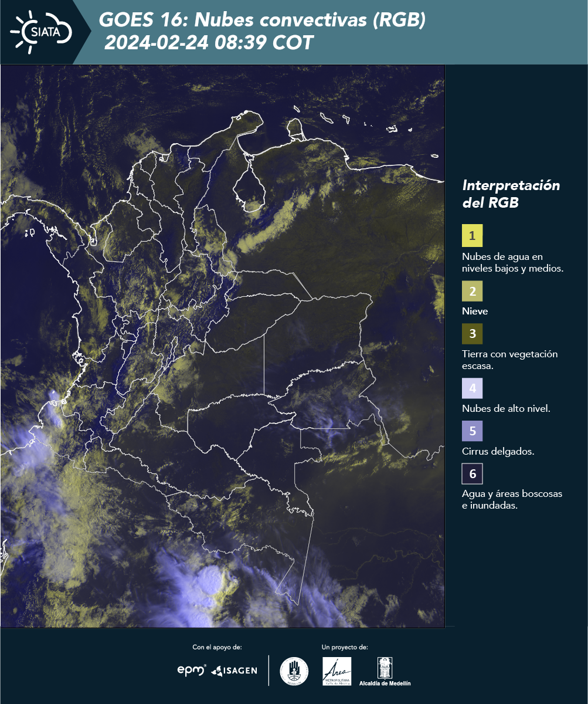Viewport: 588px width, 704px height.
Task: Click the "Interpretación del RGB" heading
Action: (x=511, y=194)
